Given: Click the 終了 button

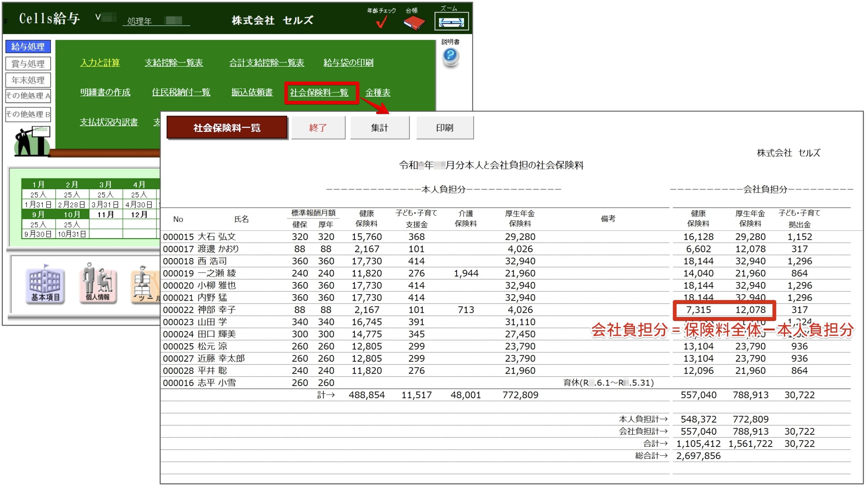Looking at the screenshot, I should [318, 128].
